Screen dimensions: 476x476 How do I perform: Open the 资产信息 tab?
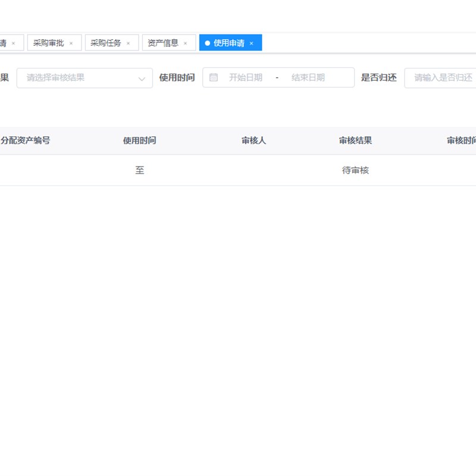[x=163, y=43]
